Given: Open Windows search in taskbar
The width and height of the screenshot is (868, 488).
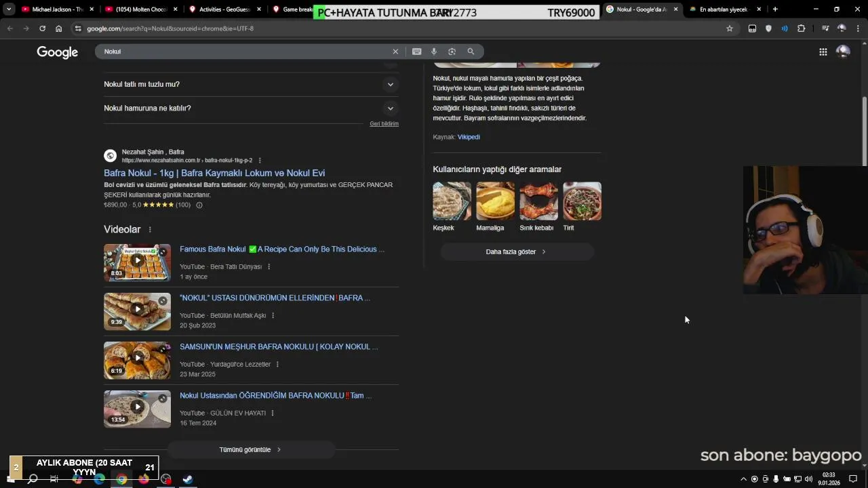Looking at the screenshot, I should 32,479.
